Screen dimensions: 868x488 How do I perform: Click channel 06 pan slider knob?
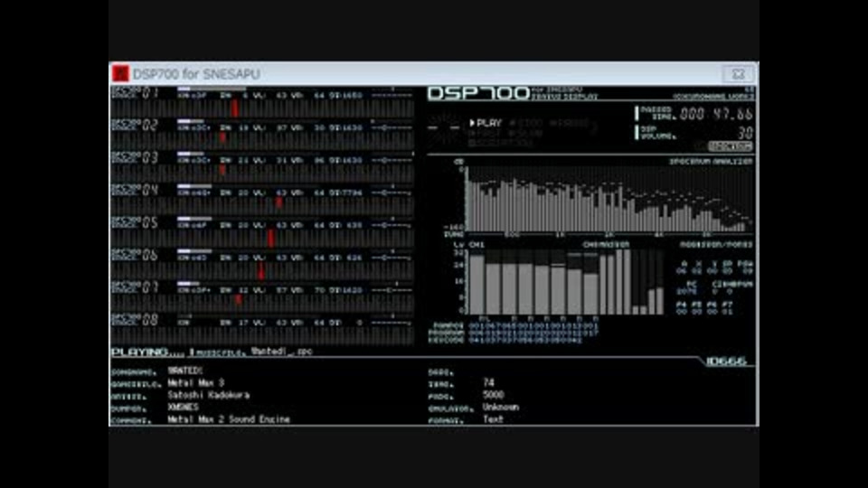click(383, 258)
